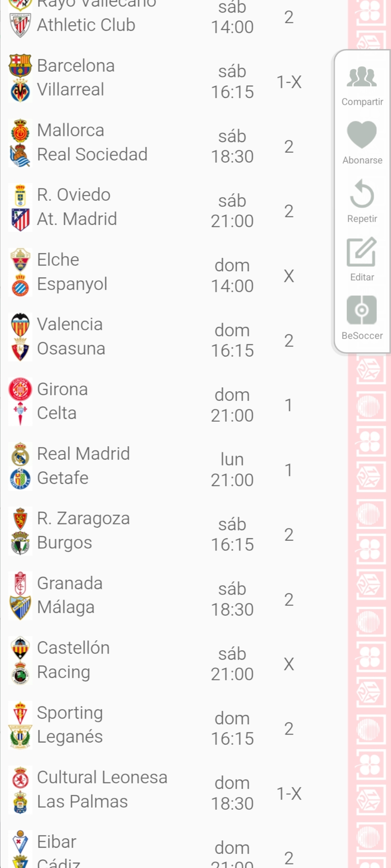This screenshot has width=391, height=868.
Task: Tap the Real Madrid club crest
Action: 20,454
